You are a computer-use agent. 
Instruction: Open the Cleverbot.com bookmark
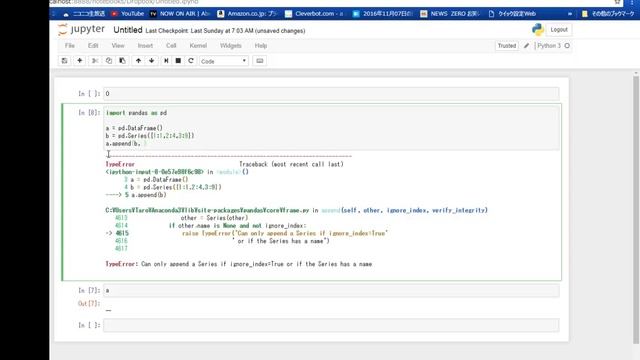point(314,13)
